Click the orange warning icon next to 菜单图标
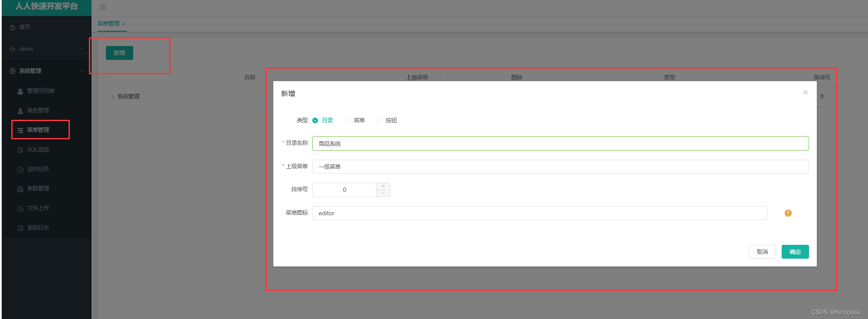Screen dimensions: 868x319 pyautogui.click(x=788, y=213)
